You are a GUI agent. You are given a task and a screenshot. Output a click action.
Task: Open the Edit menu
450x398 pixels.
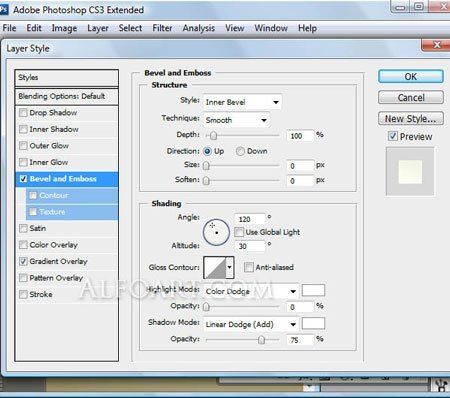click(x=34, y=28)
